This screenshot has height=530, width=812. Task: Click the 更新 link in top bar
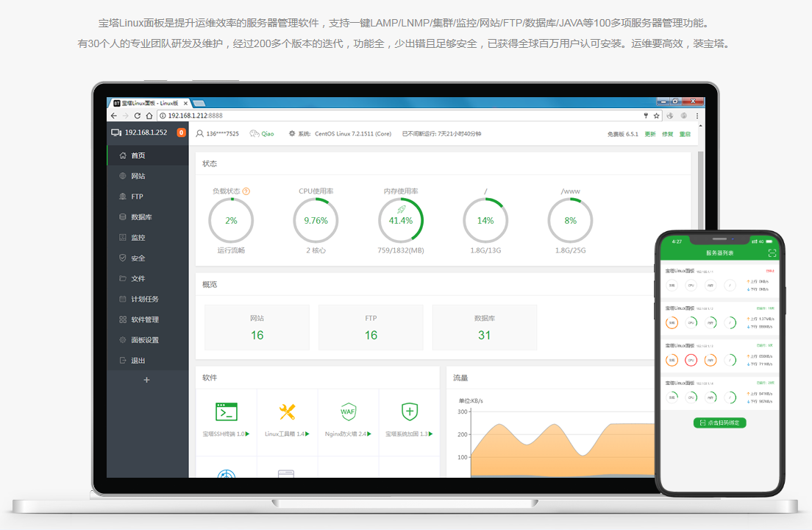point(650,134)
